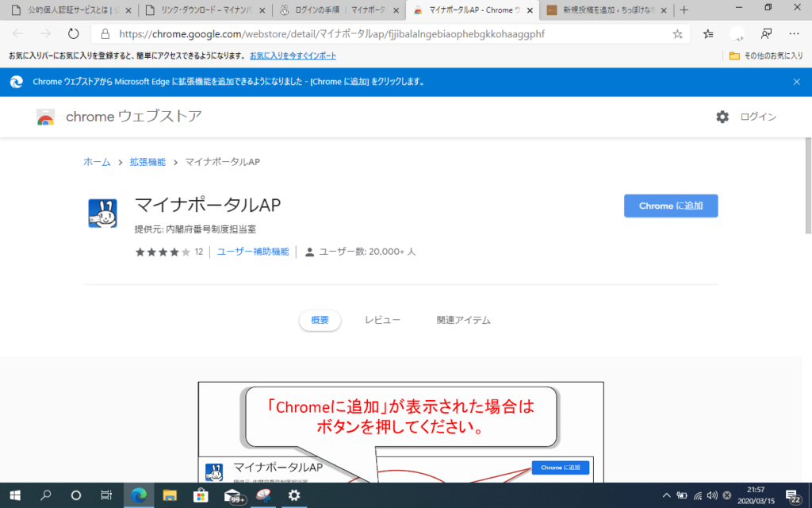Click the extension screenshot preview image

tap(400, 433)
